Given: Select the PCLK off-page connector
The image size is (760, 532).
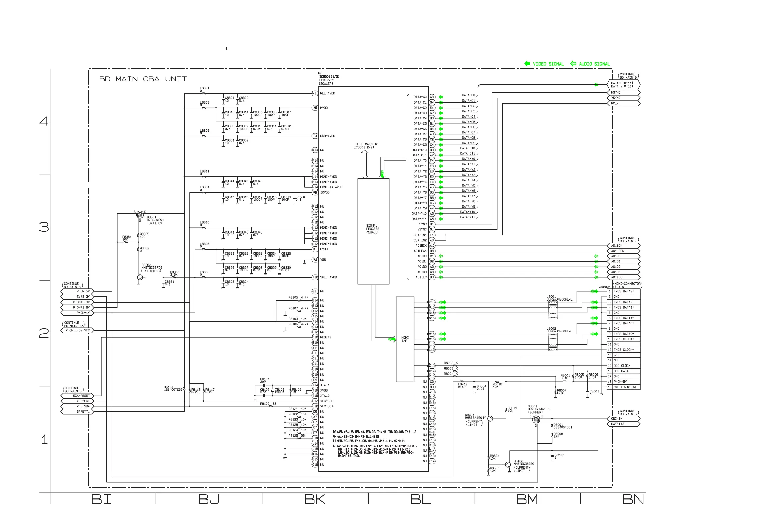Looking at the screenshot, I should [623, 103].
